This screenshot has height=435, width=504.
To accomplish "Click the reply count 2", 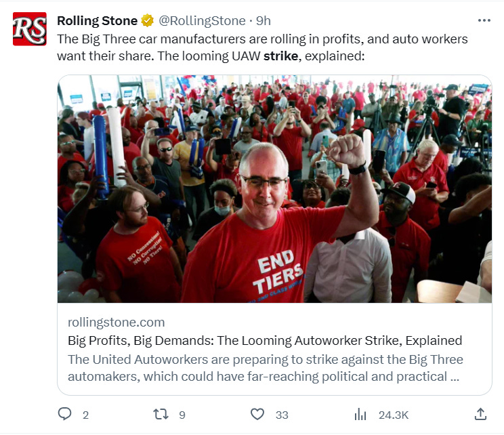I will tap(85, 415).
